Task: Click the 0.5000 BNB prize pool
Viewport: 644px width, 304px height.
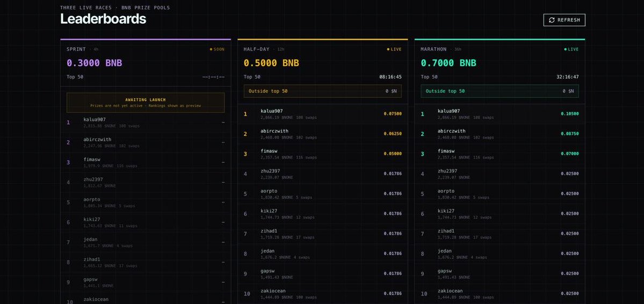Action: (271, 63)
